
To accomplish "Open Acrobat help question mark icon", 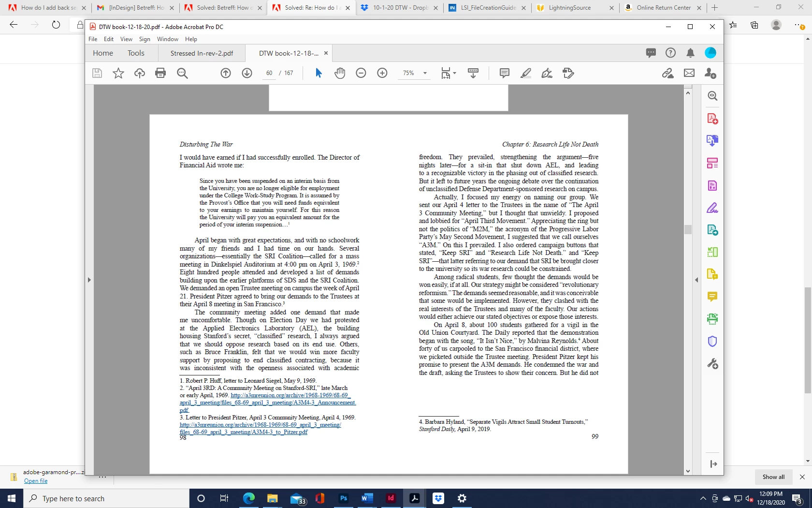I will (670, 53).
